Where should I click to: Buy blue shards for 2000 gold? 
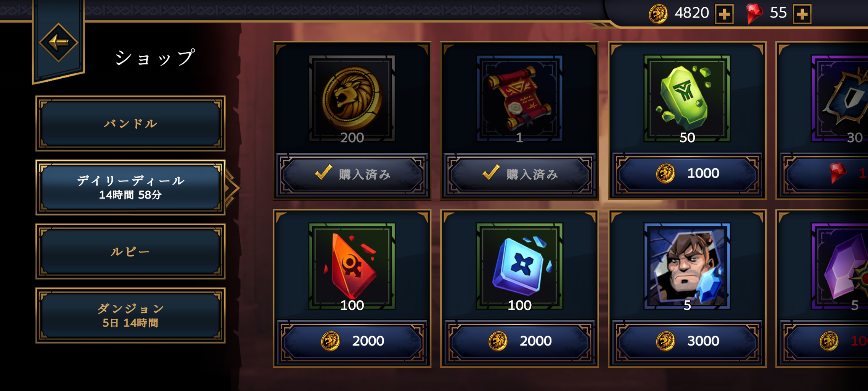click(x=519, y=341)
